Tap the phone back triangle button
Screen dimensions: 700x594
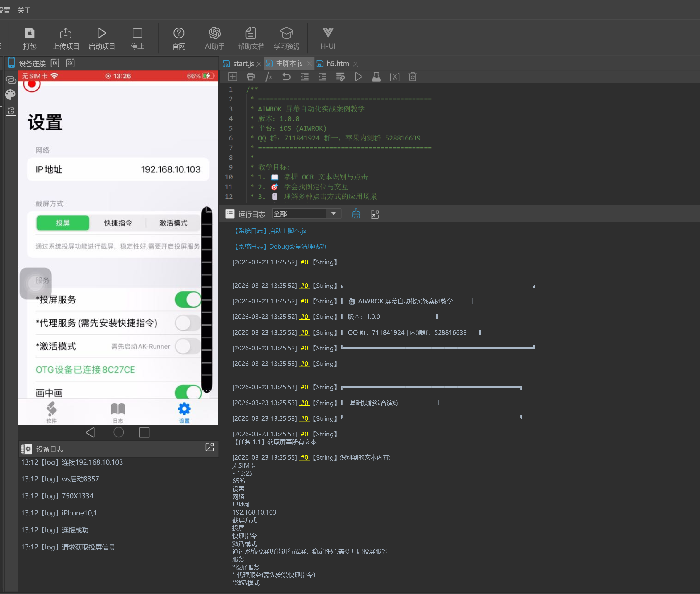[90, 432]
